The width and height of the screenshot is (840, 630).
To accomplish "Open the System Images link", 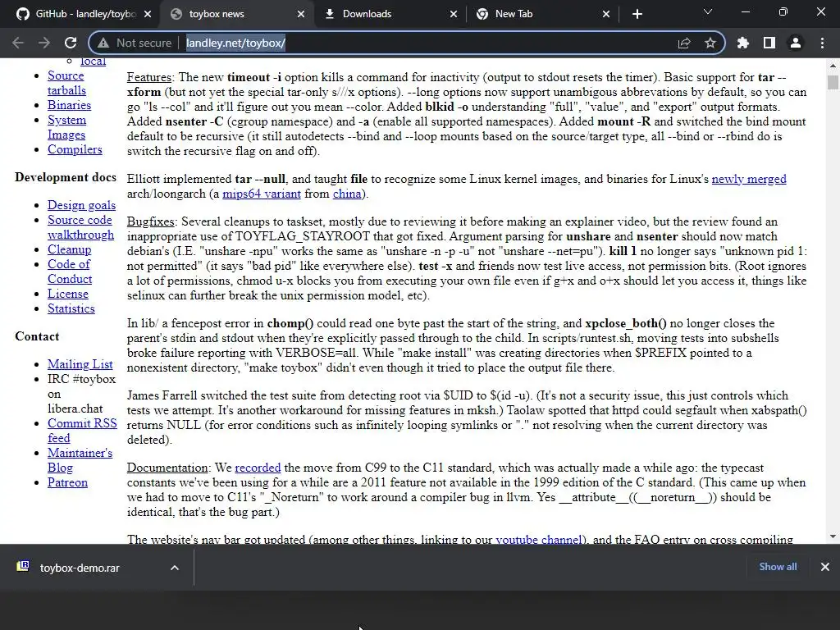I will (66, 127).
